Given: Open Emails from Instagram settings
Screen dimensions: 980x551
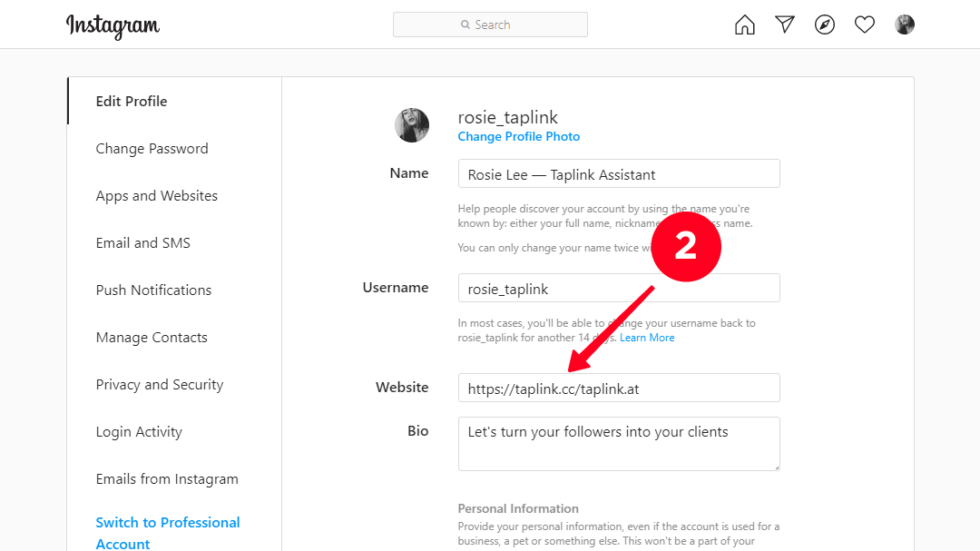Looking at the screenshot, I should 167,479.
